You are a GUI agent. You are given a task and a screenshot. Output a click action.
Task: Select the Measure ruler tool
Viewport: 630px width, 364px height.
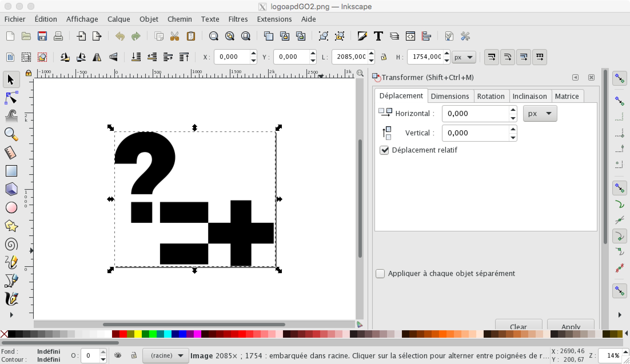click(x=11, y=152)
